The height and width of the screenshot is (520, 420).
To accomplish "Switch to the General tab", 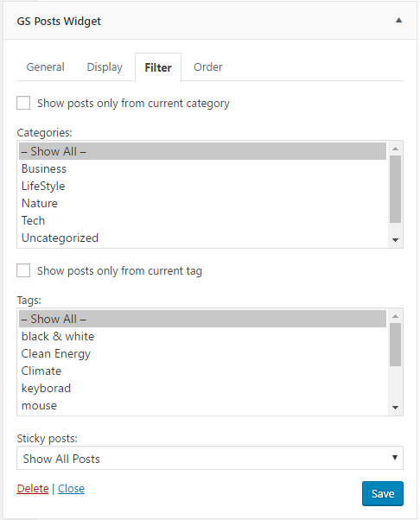I will (46, 67).
